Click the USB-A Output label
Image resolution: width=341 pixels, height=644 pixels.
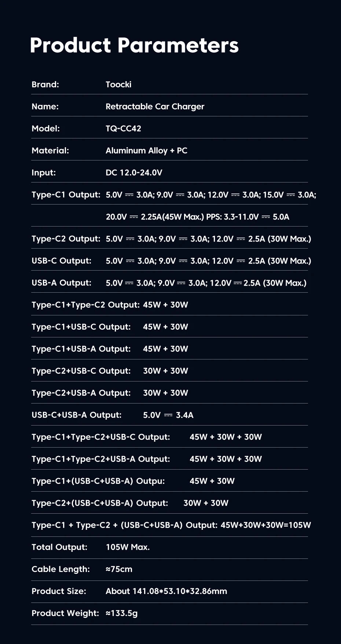coord(61,283)
